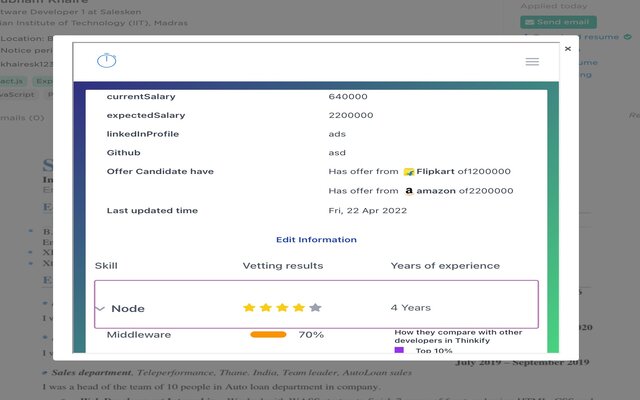
Task: Click the Offer Candidate have label
Action: point(160,171)
